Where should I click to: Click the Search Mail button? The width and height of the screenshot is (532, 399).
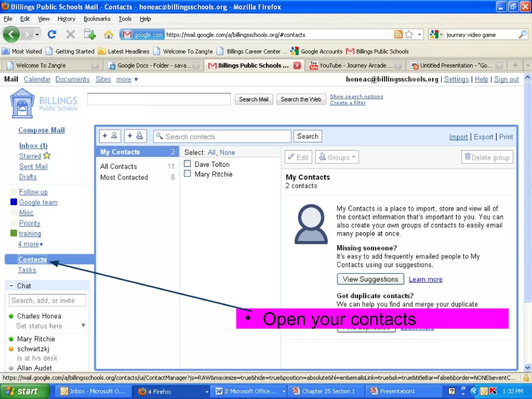point(254,99)
